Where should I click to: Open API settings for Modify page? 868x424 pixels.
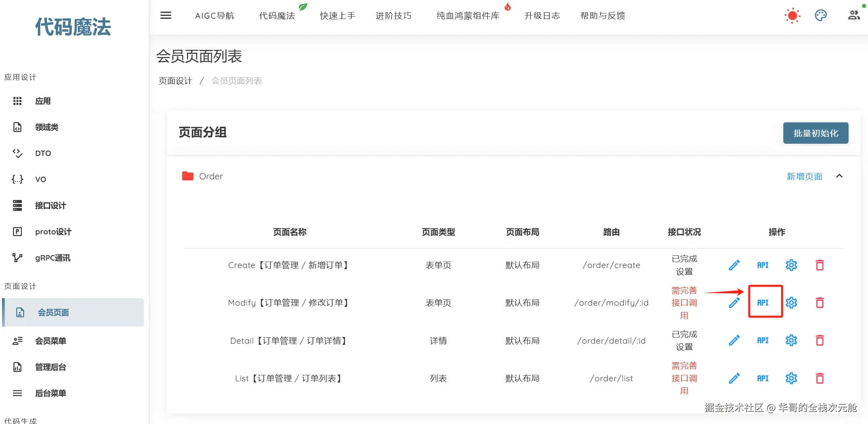pos(763,303)
